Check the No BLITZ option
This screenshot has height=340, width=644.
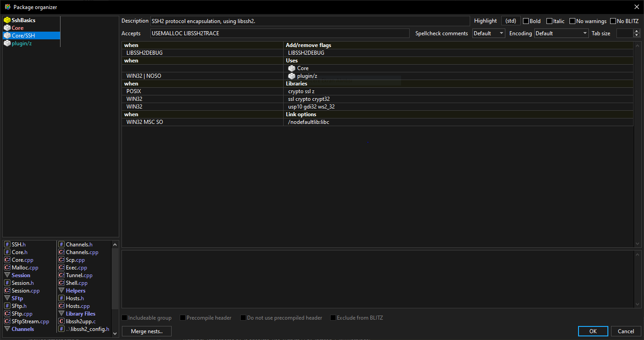pos(613,21)
